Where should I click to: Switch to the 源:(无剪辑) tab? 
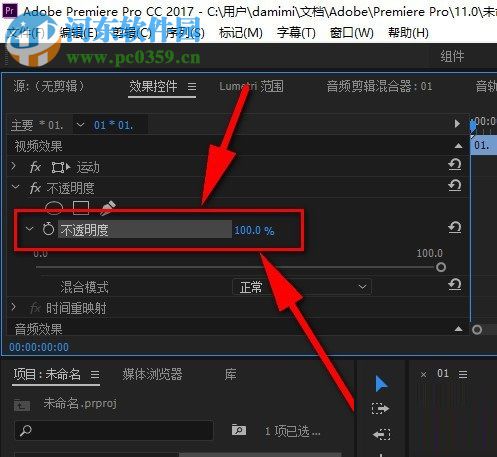(x=49, y=87)
